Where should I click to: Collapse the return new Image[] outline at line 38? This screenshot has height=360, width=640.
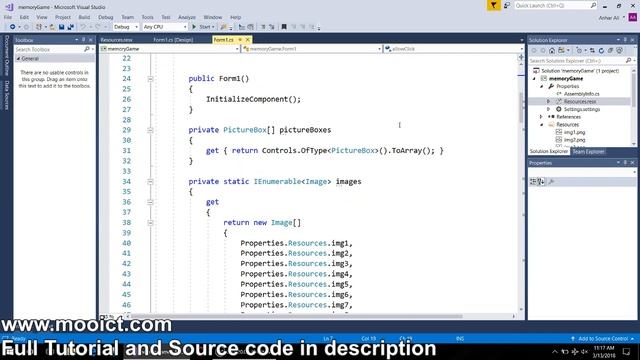[x=150, y=223]
